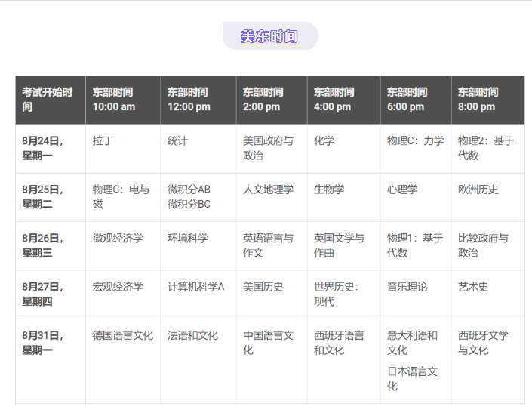The image size is (532, 413).
Task: Click the 日本语言文化 exam entry
Action: tap(412, 378)
